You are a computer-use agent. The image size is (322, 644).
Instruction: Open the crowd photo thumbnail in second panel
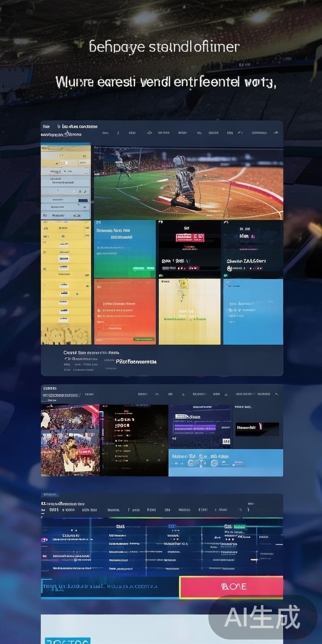(x=70, y=441)
